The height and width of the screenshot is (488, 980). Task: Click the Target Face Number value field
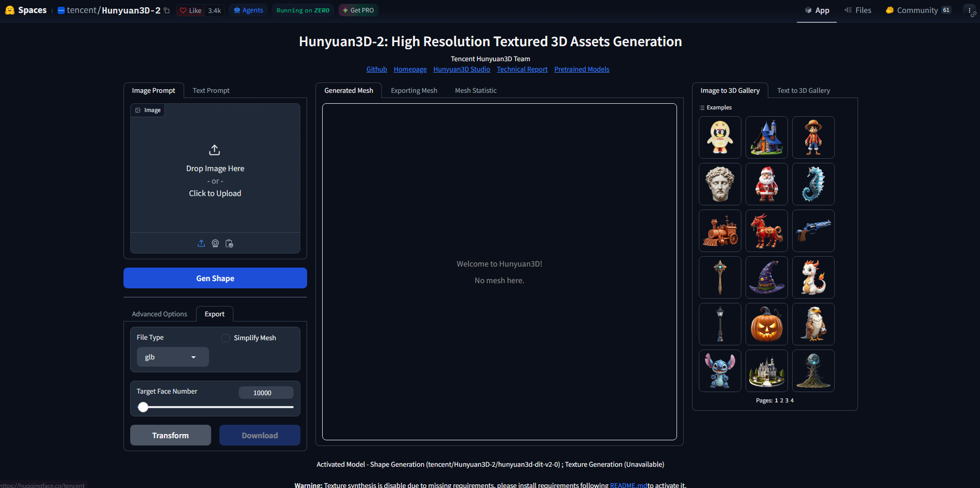click(266, 393)
